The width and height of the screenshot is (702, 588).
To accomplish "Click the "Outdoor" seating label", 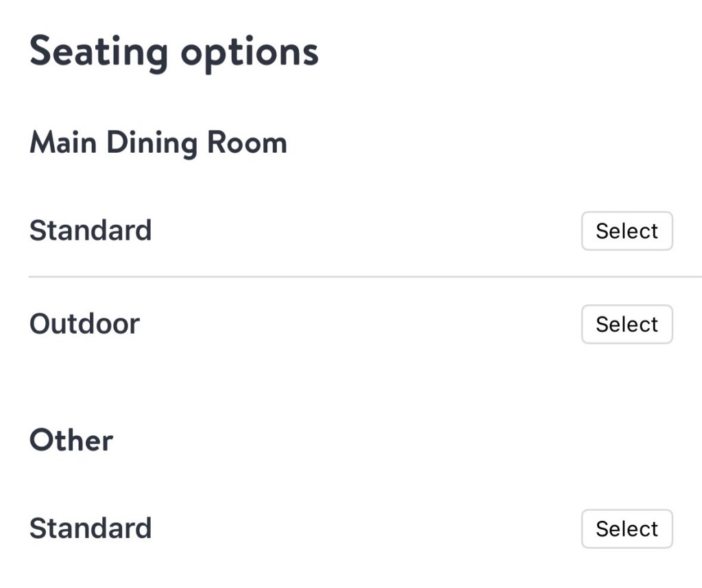I will point(84,323).
